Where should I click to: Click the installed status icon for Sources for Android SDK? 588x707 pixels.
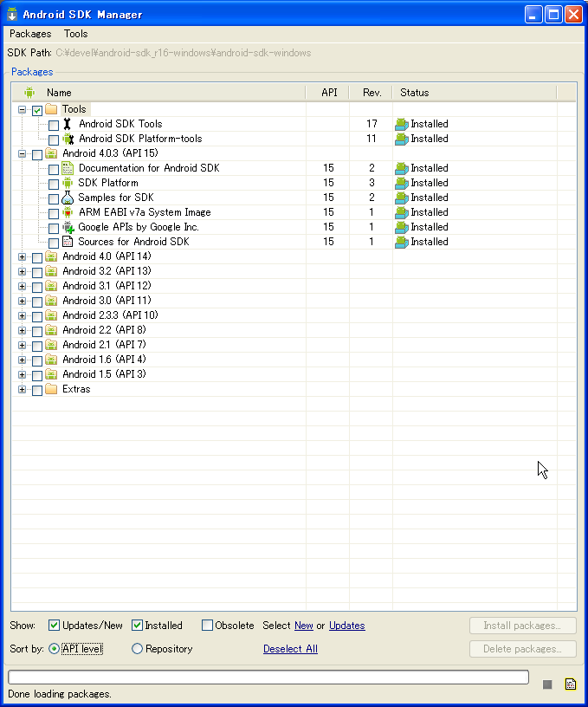402,242
